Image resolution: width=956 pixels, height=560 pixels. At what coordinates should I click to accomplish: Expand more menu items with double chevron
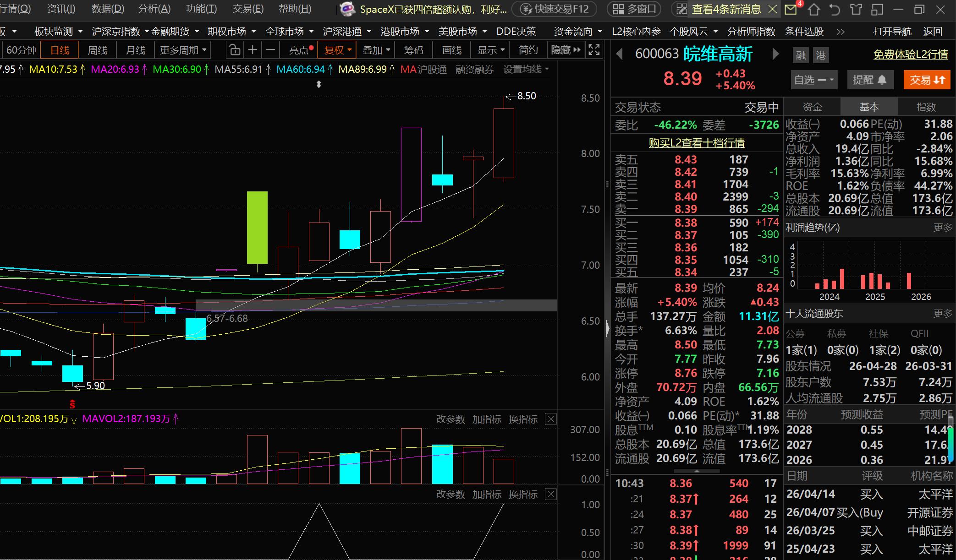841,32
